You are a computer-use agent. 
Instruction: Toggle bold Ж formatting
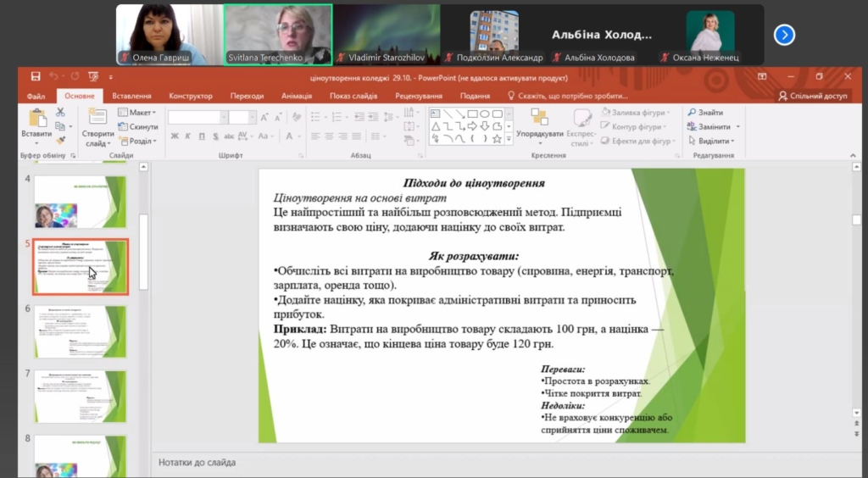[x=175, y=136]
